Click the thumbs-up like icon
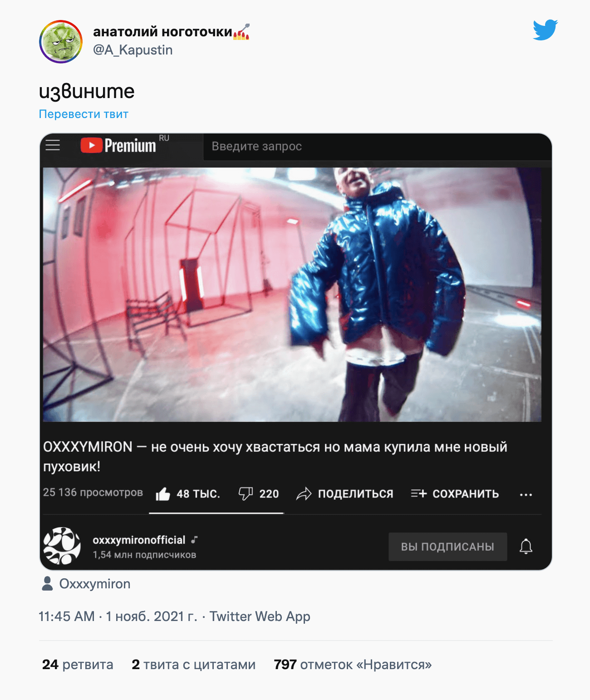Screen dimensions: 590x700 pyautogui.click(x=163, y=494)
